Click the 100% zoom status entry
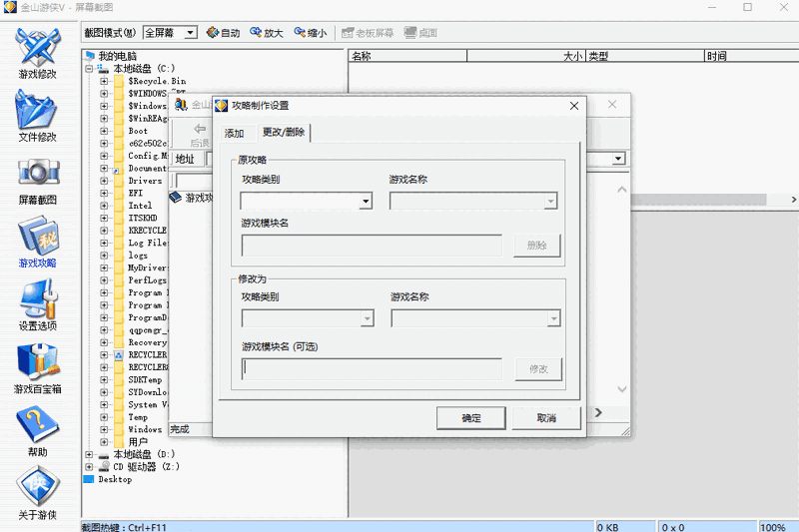This screenshot has width=799, height=532. [x=772, y=527]
